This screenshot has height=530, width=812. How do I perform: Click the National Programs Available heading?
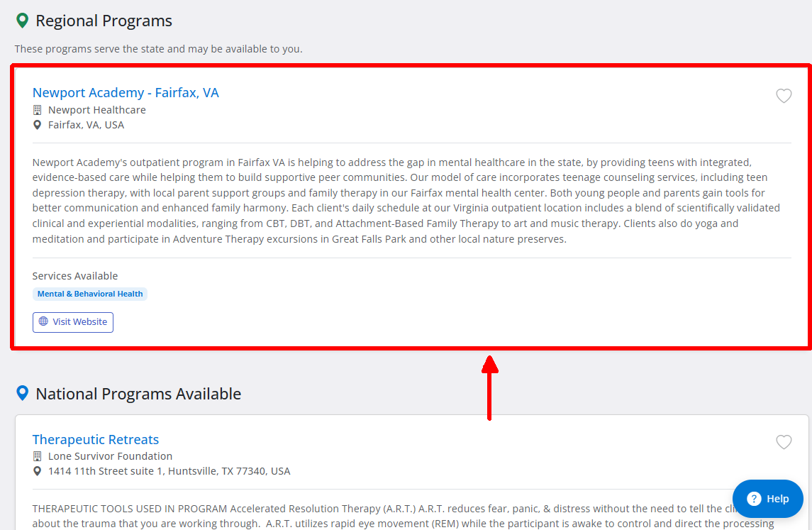138,394
